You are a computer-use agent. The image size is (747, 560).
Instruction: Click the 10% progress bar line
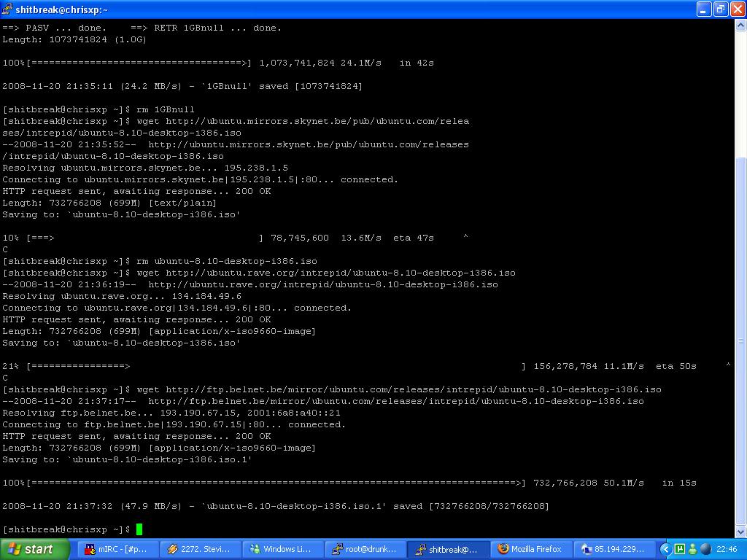pos(236,238)
